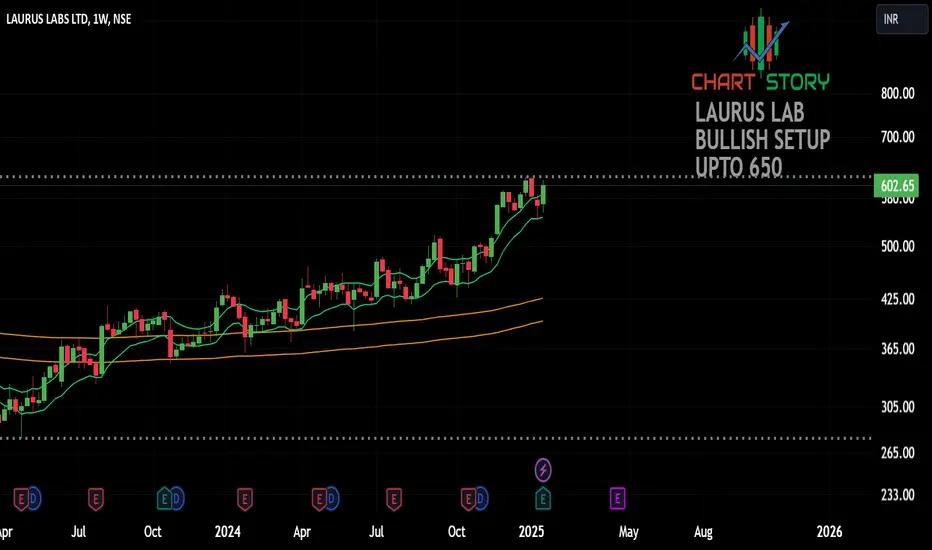Viewport: 932px width, 550px height.
Task: Select the LAURUS LAB BULLISH SETUP text annotation
Action: (x=763, y=140)
